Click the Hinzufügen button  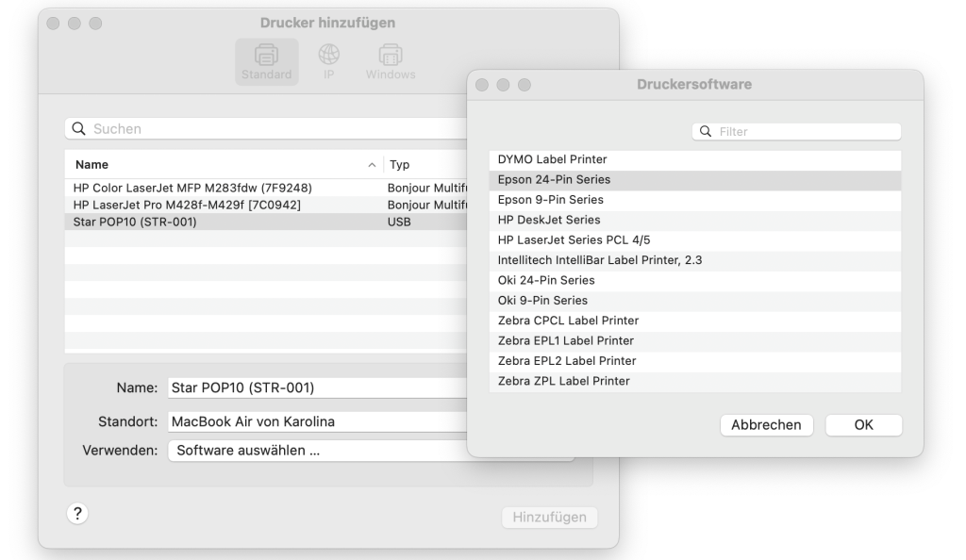coord(550,517)
